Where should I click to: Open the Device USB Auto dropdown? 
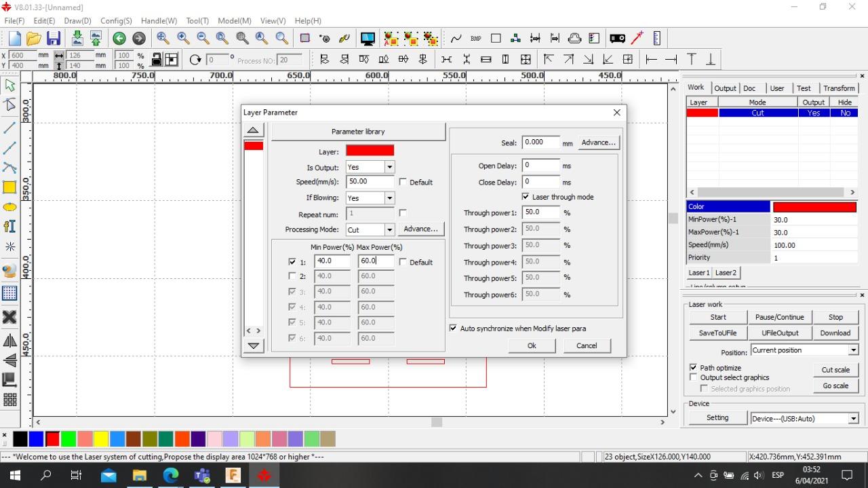pyautogui.click(x=853, y=419)
